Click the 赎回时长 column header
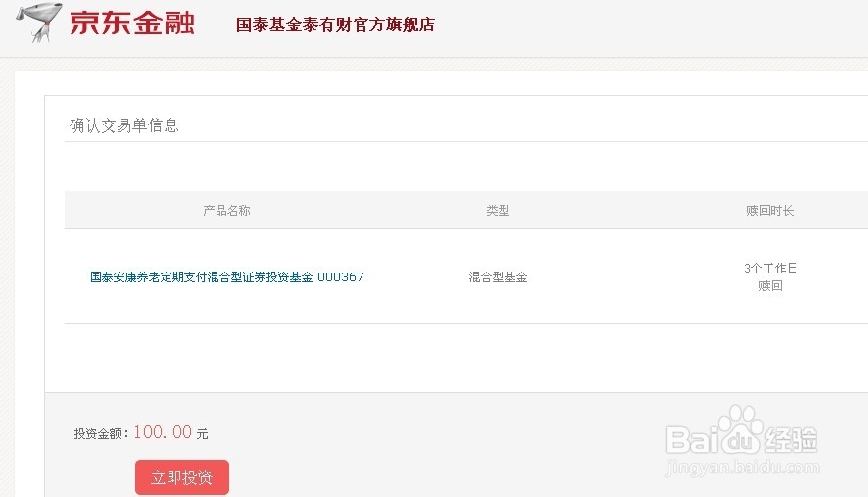The image size is (868, 497). point(770,210)
